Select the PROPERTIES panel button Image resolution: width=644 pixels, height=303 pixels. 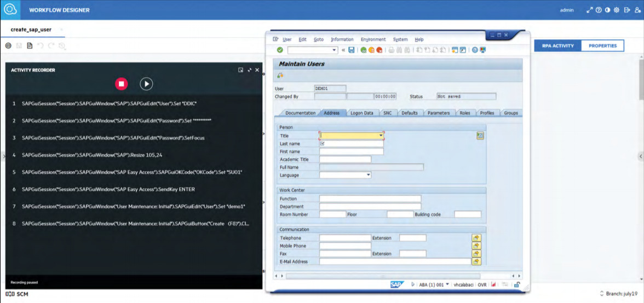602,46
